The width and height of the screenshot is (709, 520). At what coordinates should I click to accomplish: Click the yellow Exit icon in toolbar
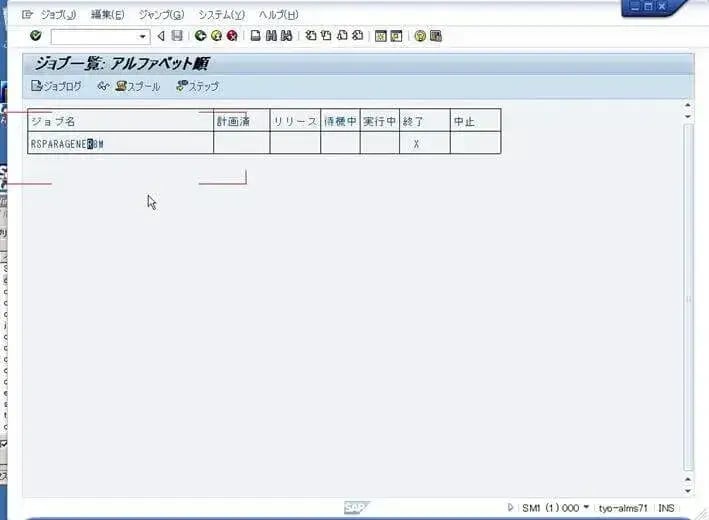[216, 36]
